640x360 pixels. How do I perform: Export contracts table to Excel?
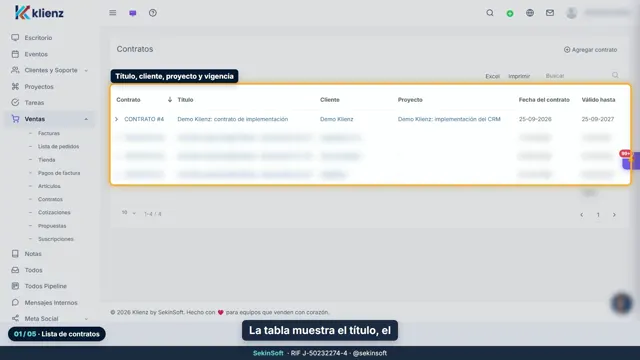tap(492, 76)
